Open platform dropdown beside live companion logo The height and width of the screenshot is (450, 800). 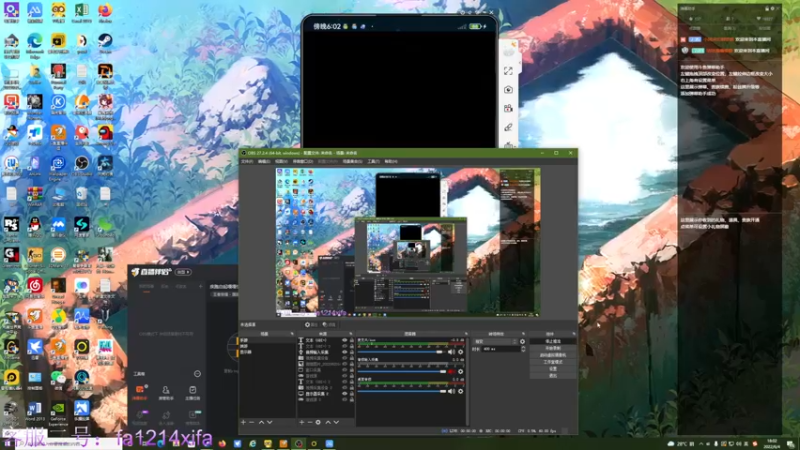point(184,272)
